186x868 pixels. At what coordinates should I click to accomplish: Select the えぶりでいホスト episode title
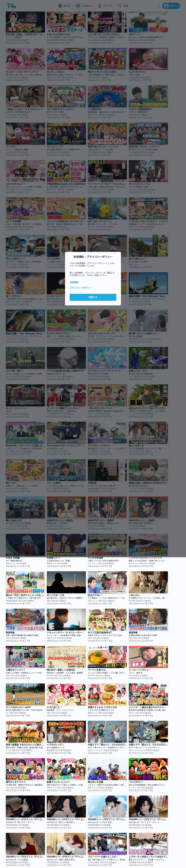point(137,72)
